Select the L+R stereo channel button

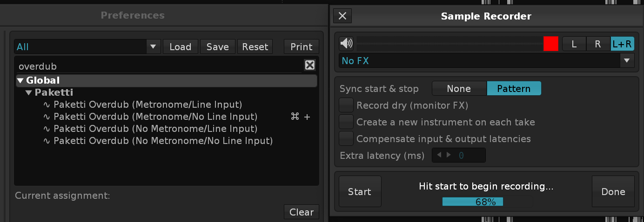click(x=622, y=44)
